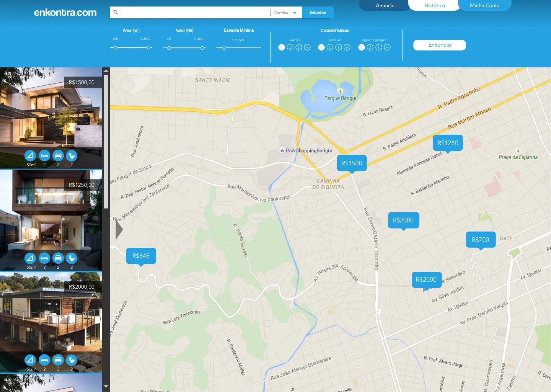
Task: Select 3 under Vagas na garagem
Action: click(x=379, y=47)
